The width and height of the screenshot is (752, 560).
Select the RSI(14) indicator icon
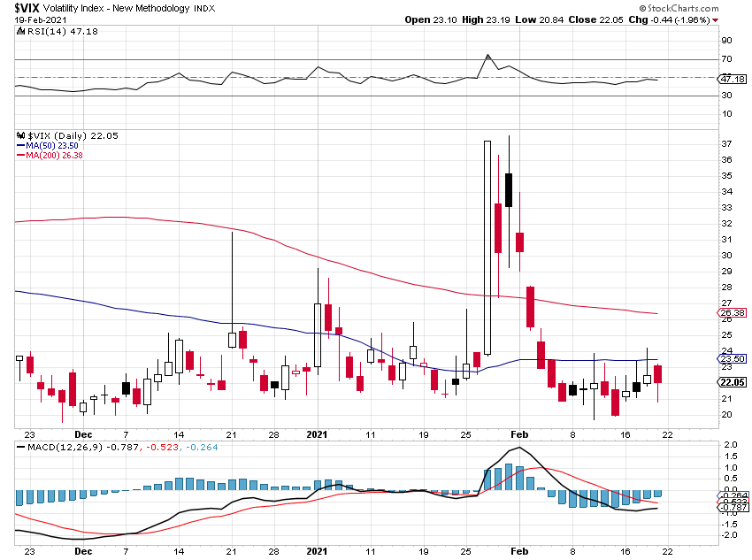(20, 29)
